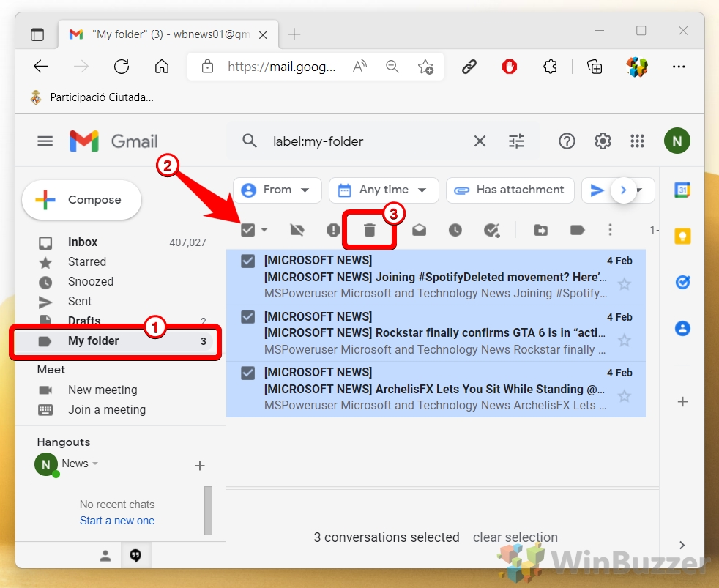Image resolution: width=719 pixels, height=588 pixels.
Task: Snooze the selected conversations
Action: pos(455,229)
